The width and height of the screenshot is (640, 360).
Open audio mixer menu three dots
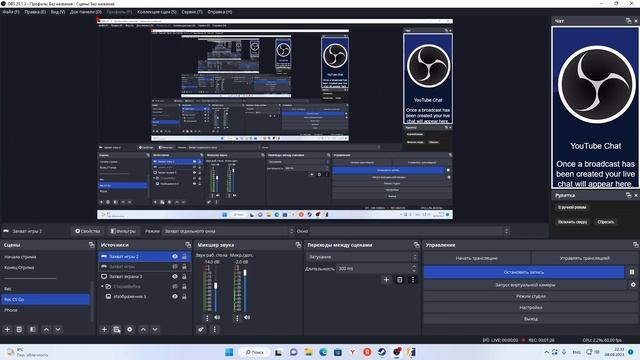coord(215,329)
